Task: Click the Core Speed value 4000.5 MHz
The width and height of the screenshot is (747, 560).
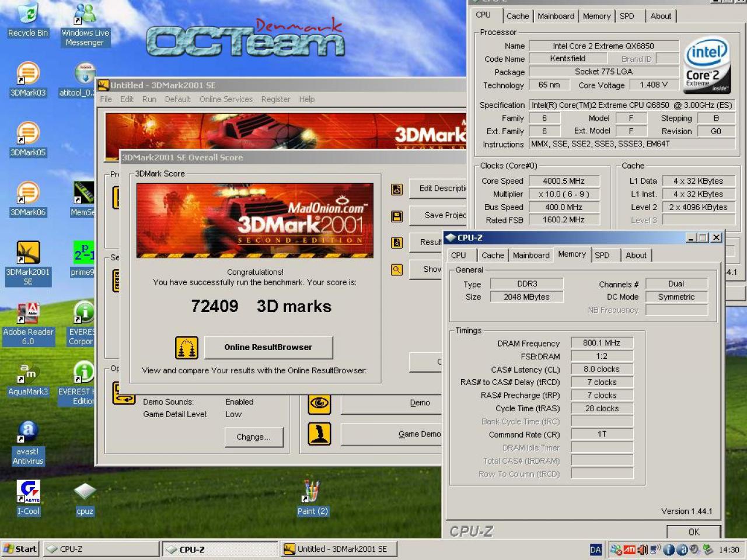Action: 563,181
